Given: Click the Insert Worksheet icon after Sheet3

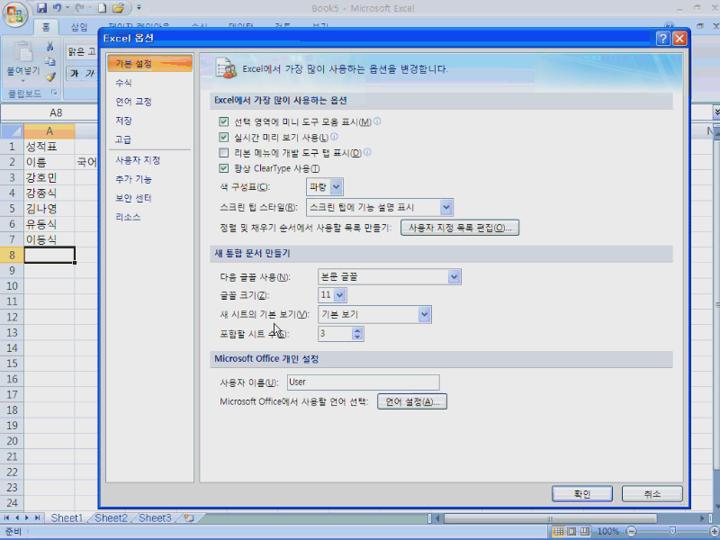Looking at the screenshot, I should click(189, 518).
